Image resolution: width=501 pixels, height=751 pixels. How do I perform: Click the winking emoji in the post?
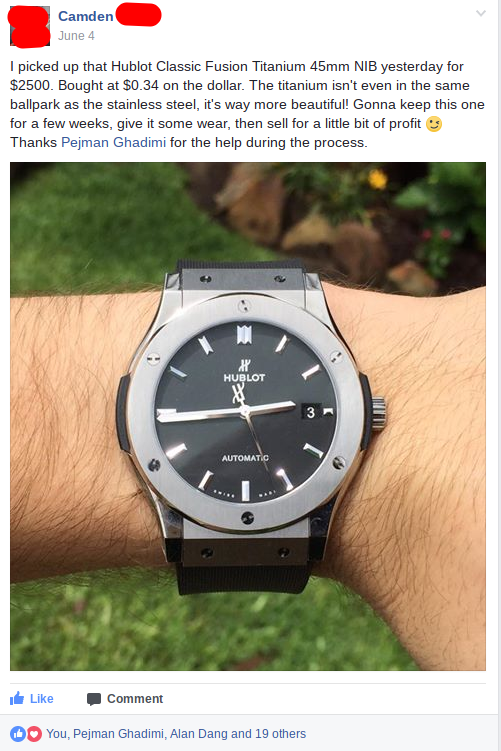pos(434,124)
